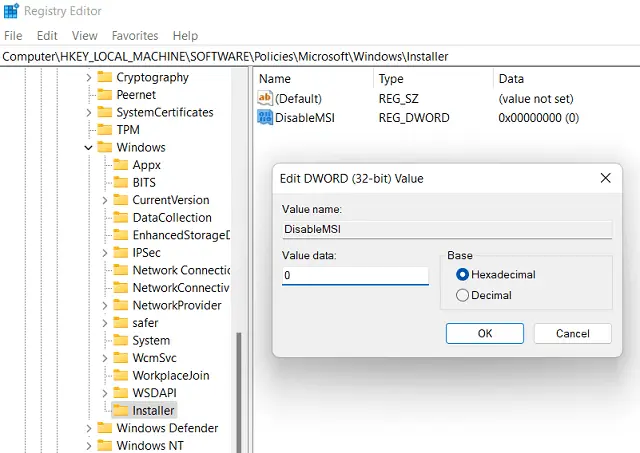Image resolution: width=640 pixels, height=453 pixels.
Task: Click the Installer folder icon in tree
Action: [x=120, y=410]
